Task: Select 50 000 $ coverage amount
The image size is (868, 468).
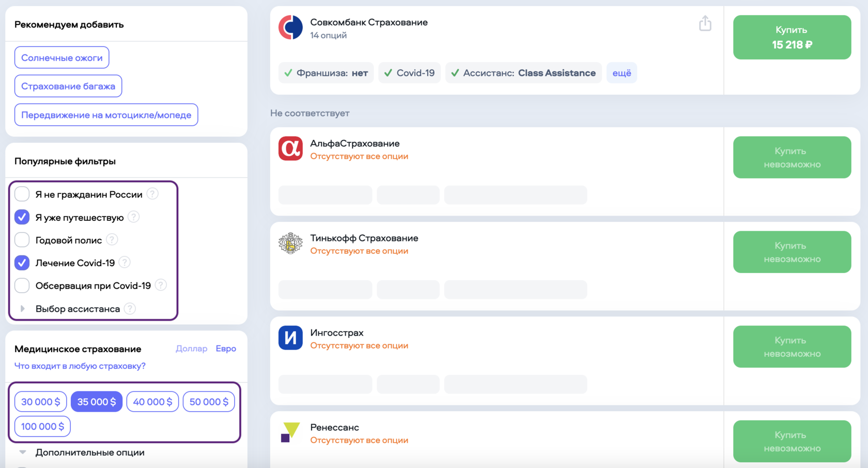Action: click(x=209, y=402)
